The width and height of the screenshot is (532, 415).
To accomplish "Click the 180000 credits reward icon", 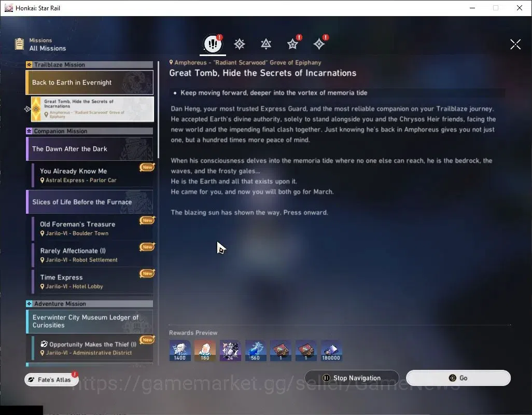I will [331, 350].
